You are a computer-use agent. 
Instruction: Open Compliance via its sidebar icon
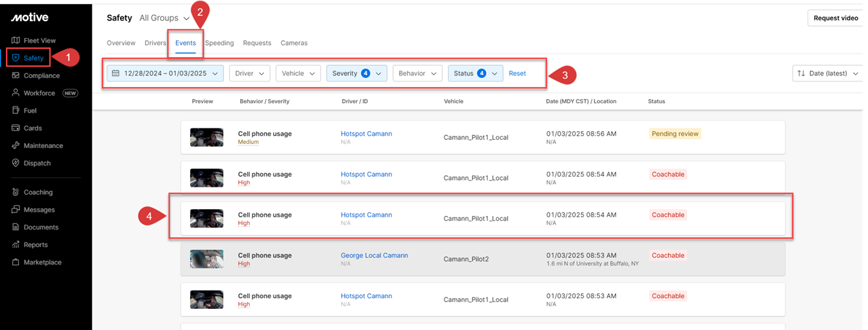tap(16, 75)
